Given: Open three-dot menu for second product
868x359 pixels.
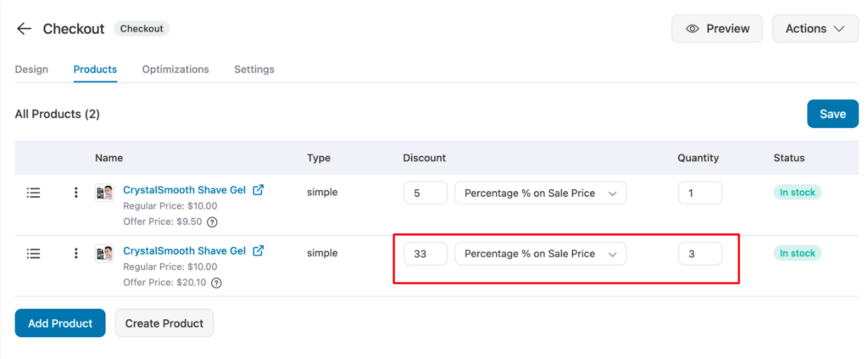Looking at the screenshot, I should (76, 253).
